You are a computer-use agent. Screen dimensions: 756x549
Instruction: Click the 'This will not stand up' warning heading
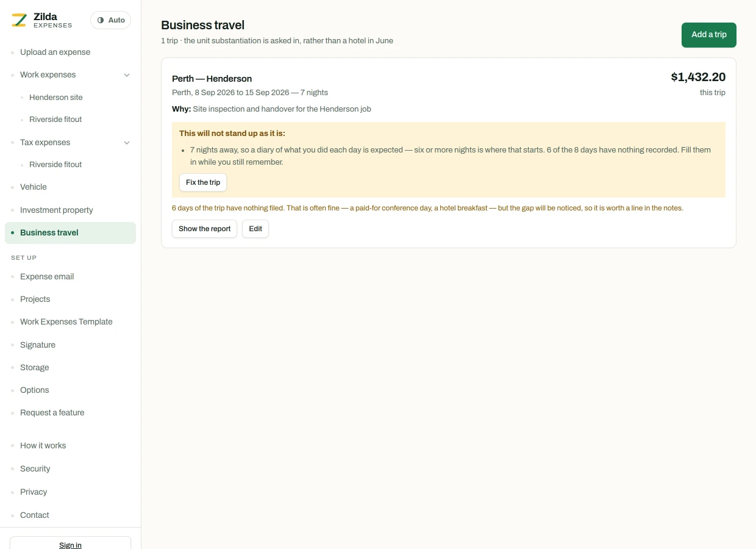click(x=232, y=134)
